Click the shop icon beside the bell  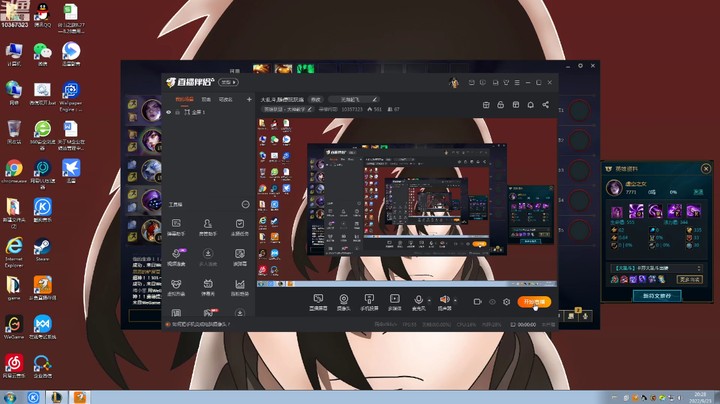516,105
